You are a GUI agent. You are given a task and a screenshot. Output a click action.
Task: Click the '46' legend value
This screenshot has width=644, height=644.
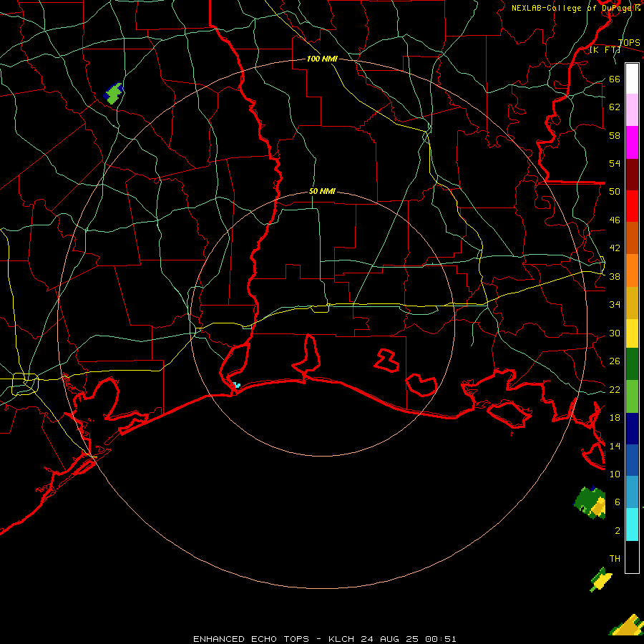pos(615,220)
